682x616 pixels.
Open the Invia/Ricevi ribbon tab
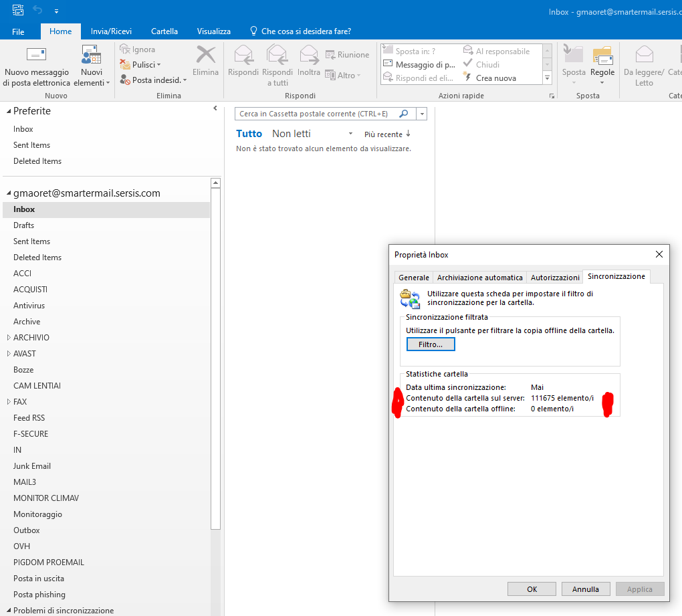111,31
